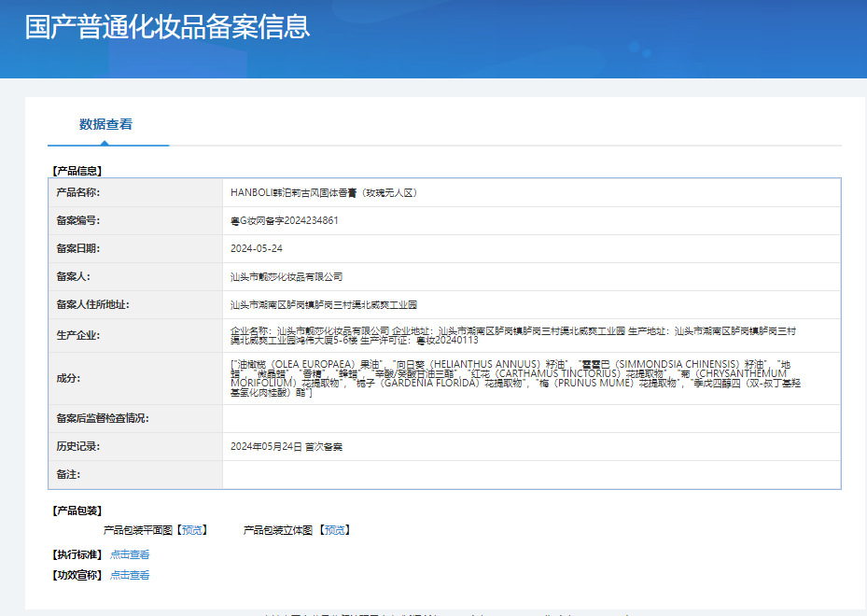Preview the 产品包装平面图 image

point(193,530)
